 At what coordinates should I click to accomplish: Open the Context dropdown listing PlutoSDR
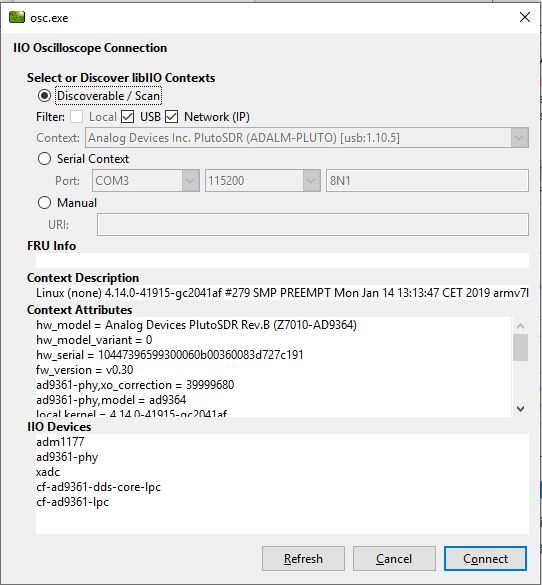click(x=307, y=138)
